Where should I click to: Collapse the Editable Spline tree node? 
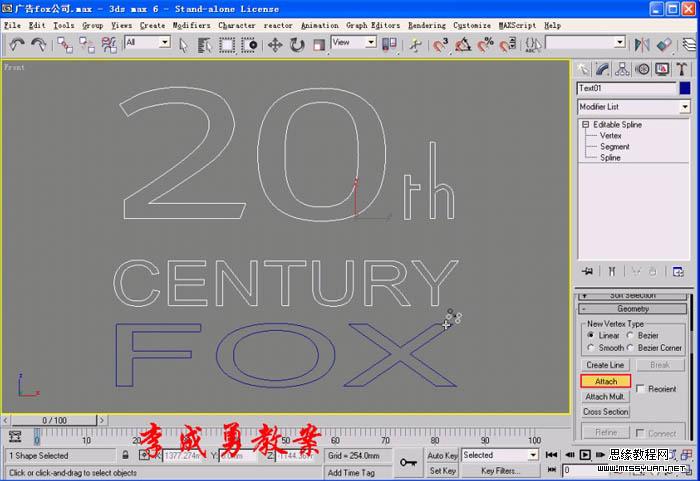[585, 125]
